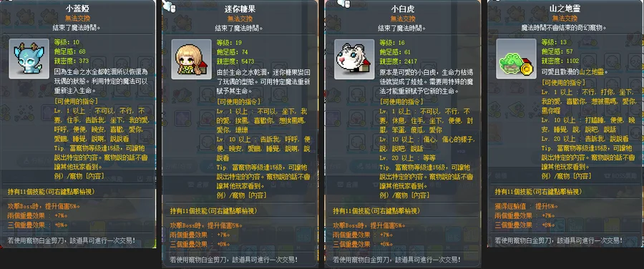
Task: Click 小蓋姬's 持有11個技能 skill line
Action: coord(51,192)
